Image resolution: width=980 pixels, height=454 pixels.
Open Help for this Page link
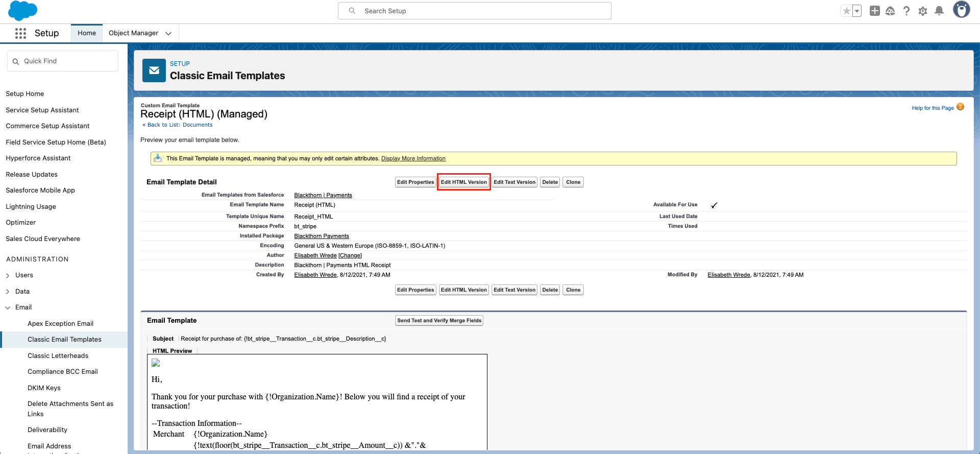[x=933, y=108]
